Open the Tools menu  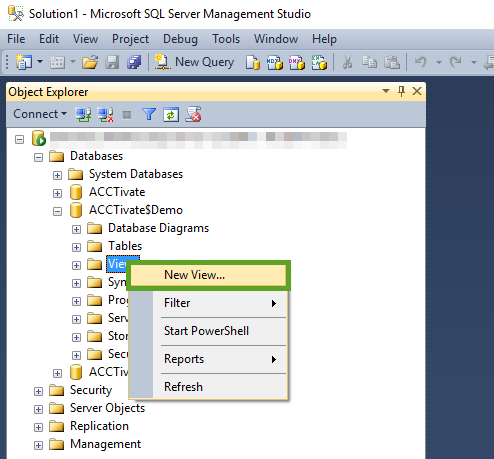[x=226, y=39]
